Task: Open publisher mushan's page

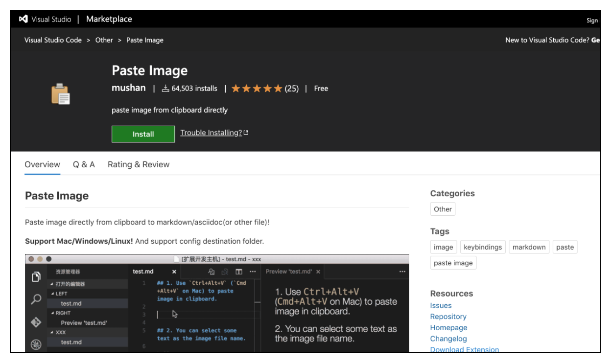Action: (x=129, y=88)
